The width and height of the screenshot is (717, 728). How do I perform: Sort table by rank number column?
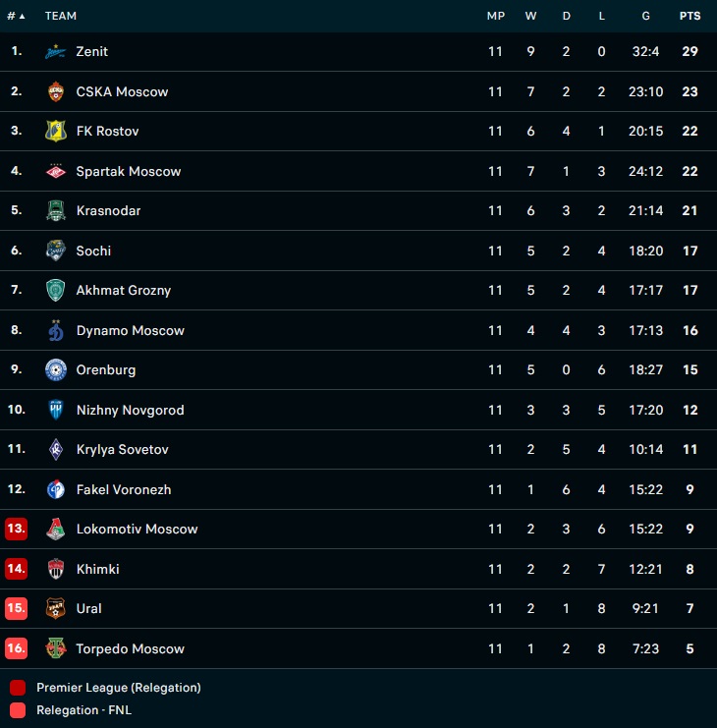click(x=16, y=16)
